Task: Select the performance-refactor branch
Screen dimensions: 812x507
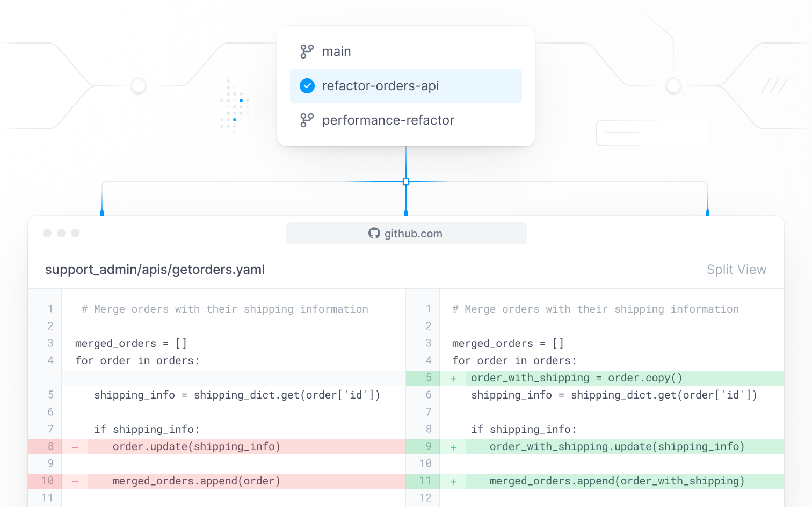Action: [x=388, y=120]
